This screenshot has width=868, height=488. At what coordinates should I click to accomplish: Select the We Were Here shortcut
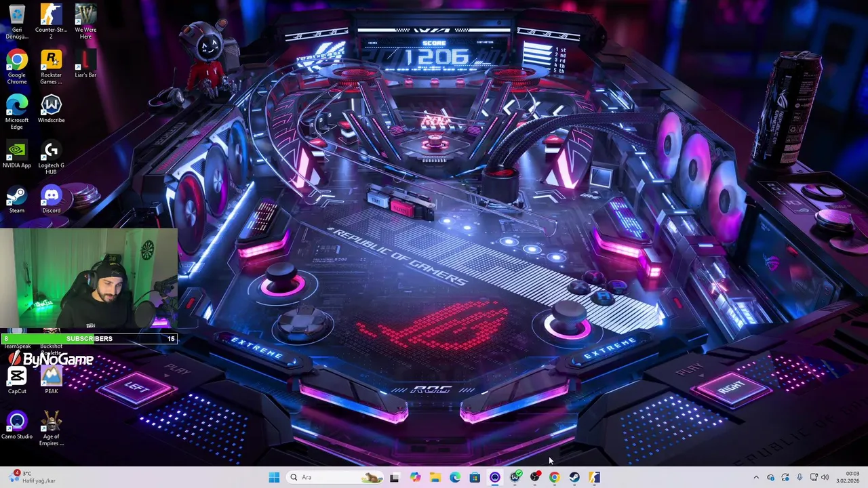tap(85, 22)
